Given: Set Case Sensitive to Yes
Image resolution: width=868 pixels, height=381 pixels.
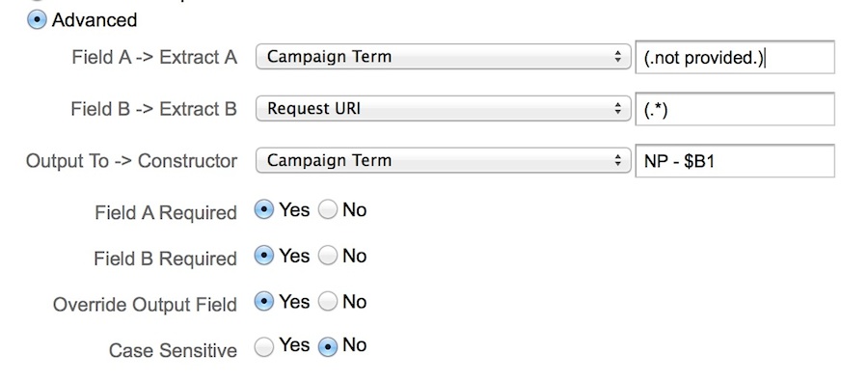Looking at the screenshot, I should pos(263,347).
